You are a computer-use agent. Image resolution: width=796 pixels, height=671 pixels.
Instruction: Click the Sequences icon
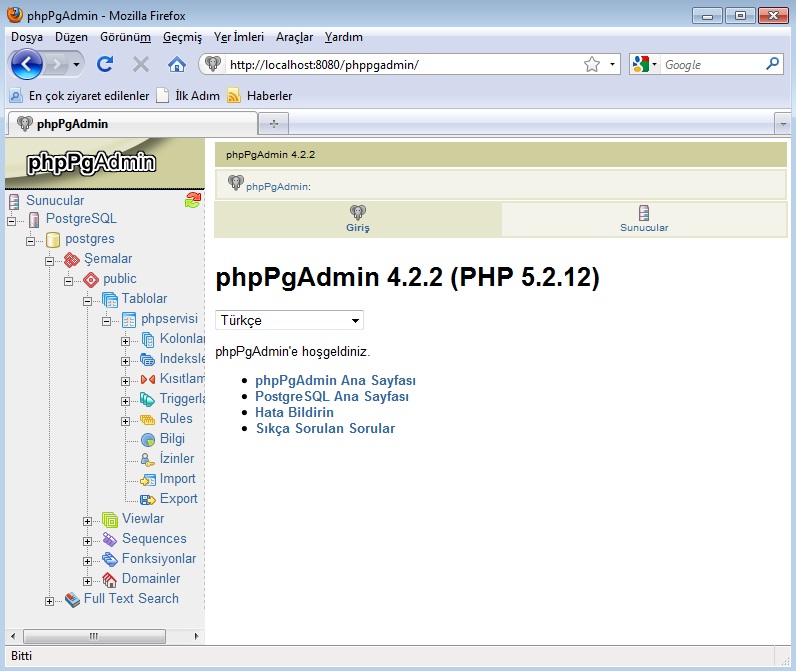(110, 539)
